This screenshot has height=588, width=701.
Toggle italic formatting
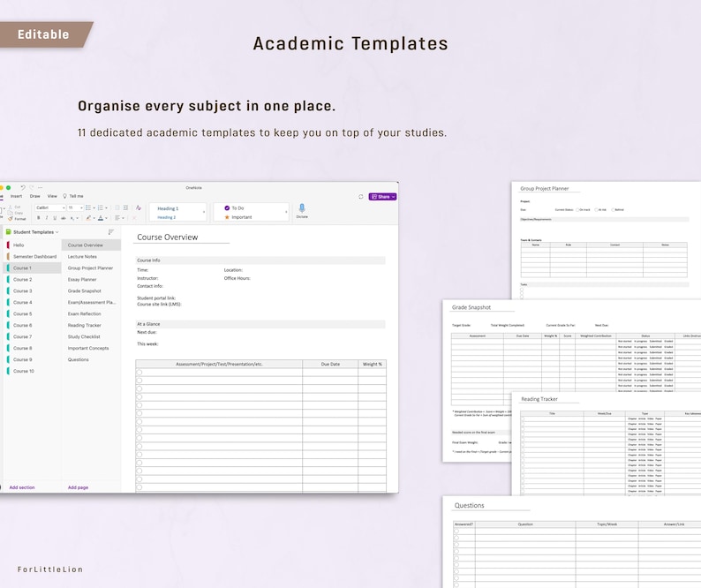[47, 218]
